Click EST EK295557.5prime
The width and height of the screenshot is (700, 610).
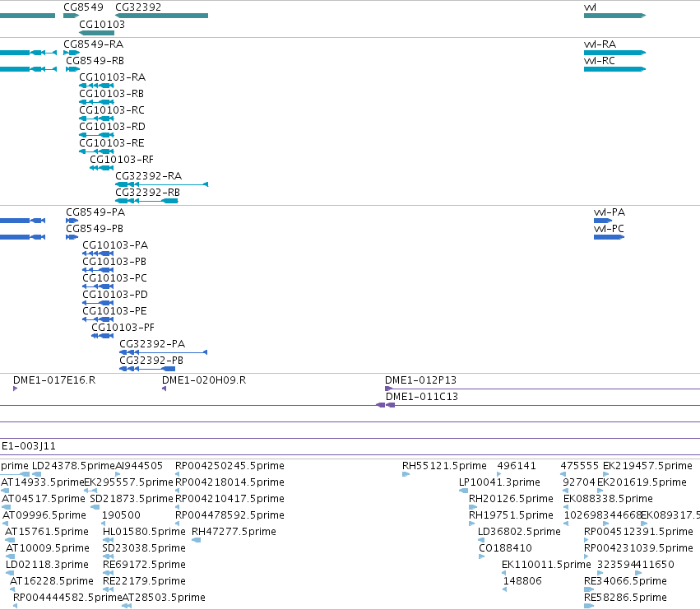click(128, 482)
